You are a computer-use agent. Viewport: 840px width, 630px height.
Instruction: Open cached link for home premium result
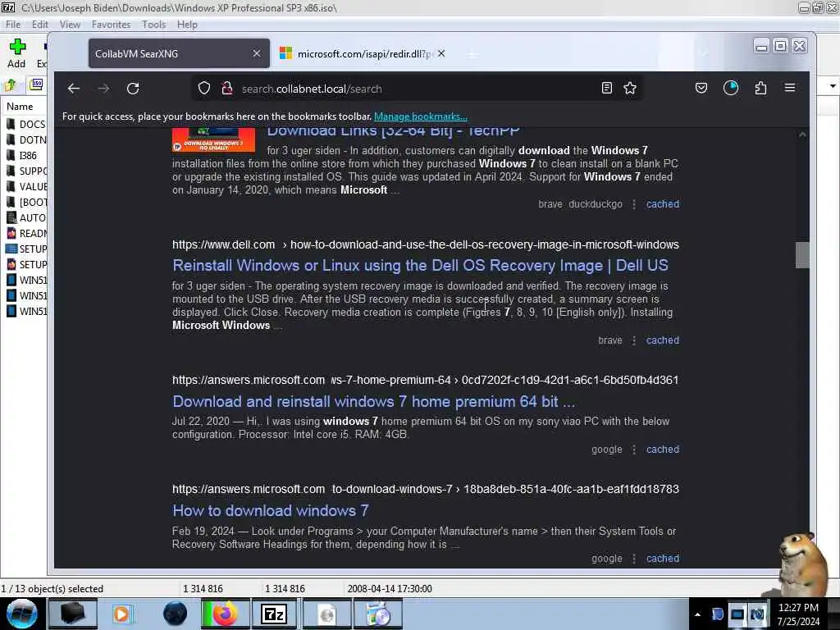coord(662,450)
